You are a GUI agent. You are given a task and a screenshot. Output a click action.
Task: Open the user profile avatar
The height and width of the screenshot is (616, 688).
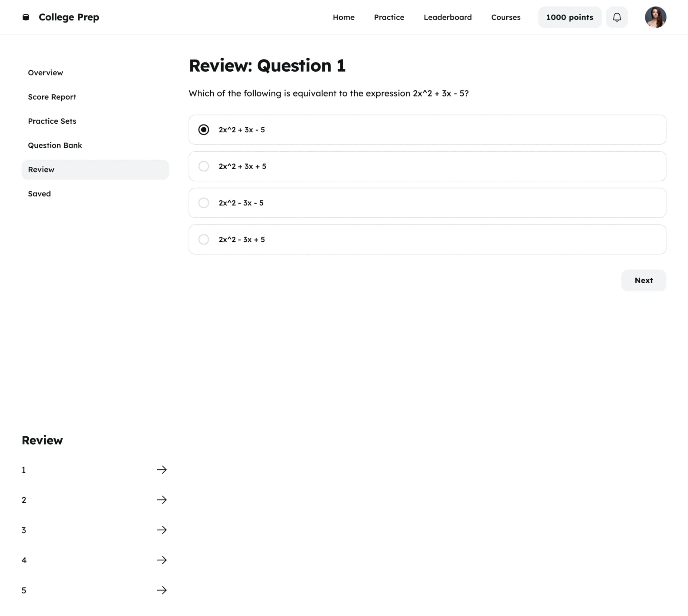[655, 17]
